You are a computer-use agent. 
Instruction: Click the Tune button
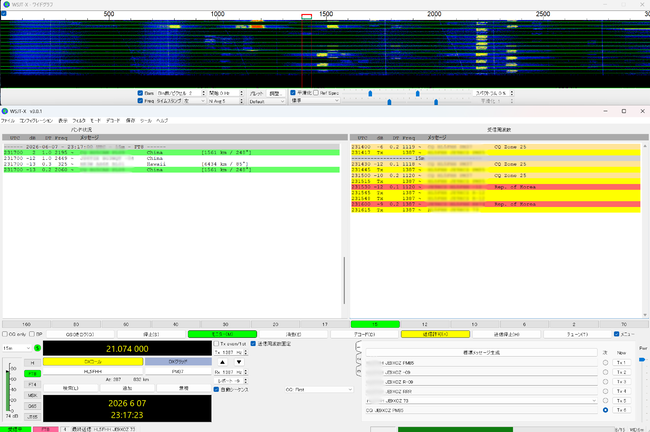[577, 334]
